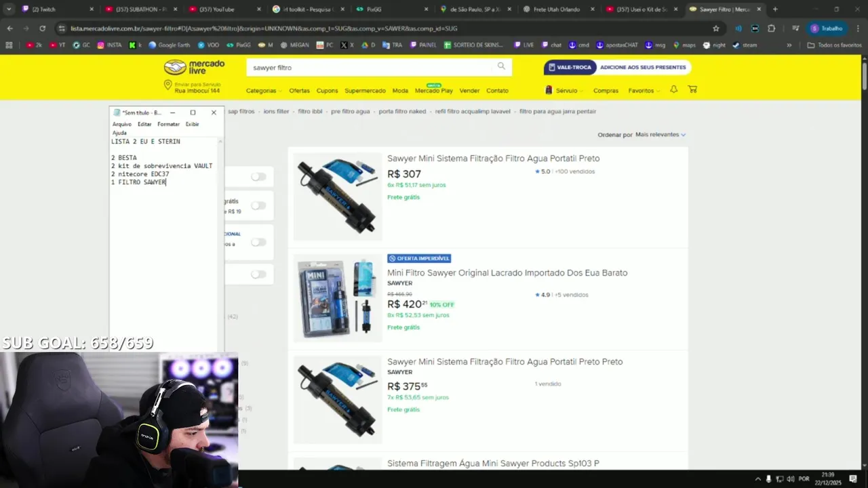This screenshot has width=868, height=488.
Task: Open the shopping cart icon
Action: (692, 89)
